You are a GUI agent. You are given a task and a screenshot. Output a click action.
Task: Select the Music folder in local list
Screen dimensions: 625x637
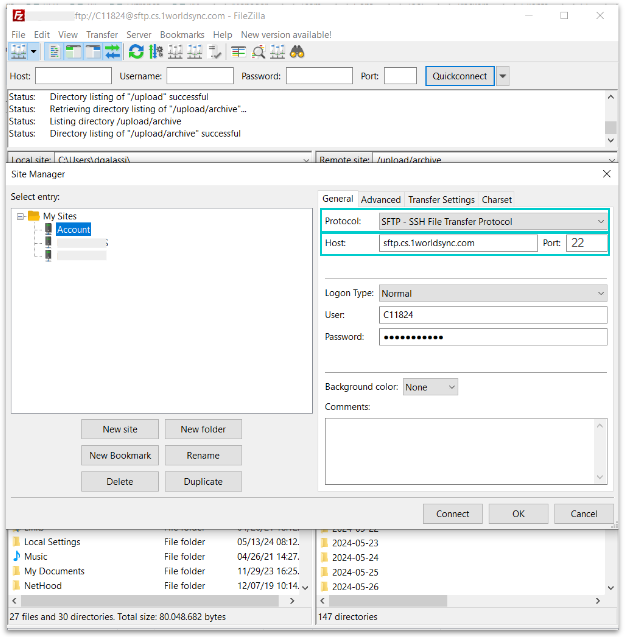pos(36,557)
